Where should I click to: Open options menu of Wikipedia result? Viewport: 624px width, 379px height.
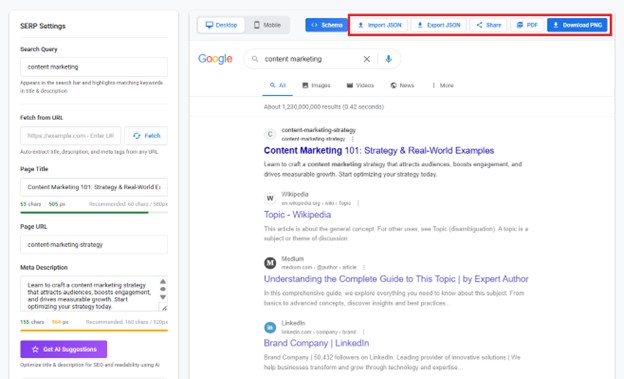pyautogui.click(x=358, y=203)
